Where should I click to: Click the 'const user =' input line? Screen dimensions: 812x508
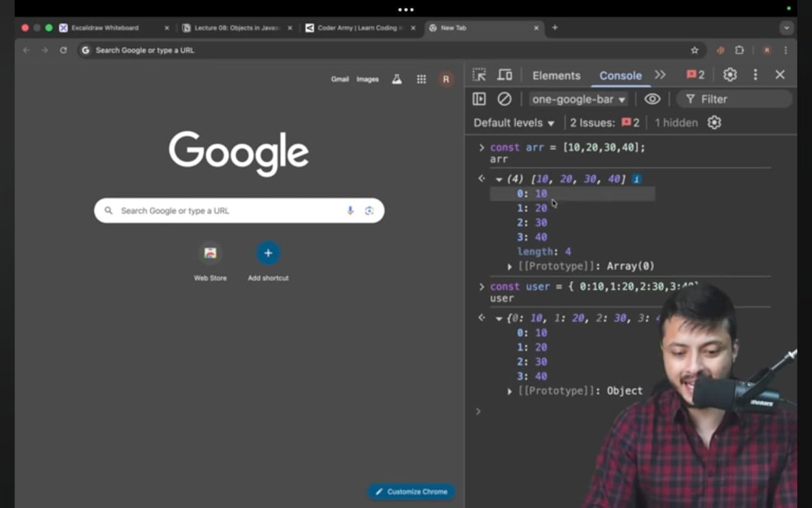click(x=594, y=287)
